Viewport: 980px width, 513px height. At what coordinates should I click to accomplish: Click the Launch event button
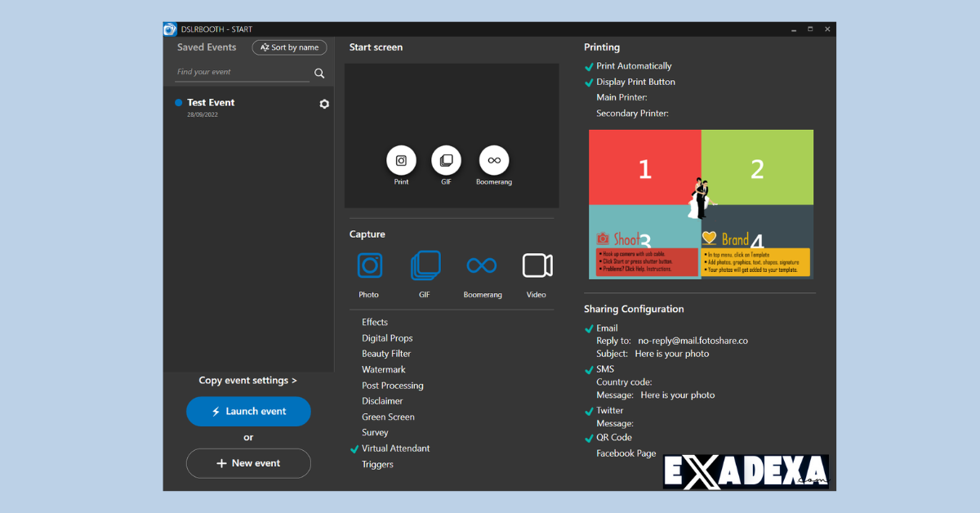[x=248, y=411]
